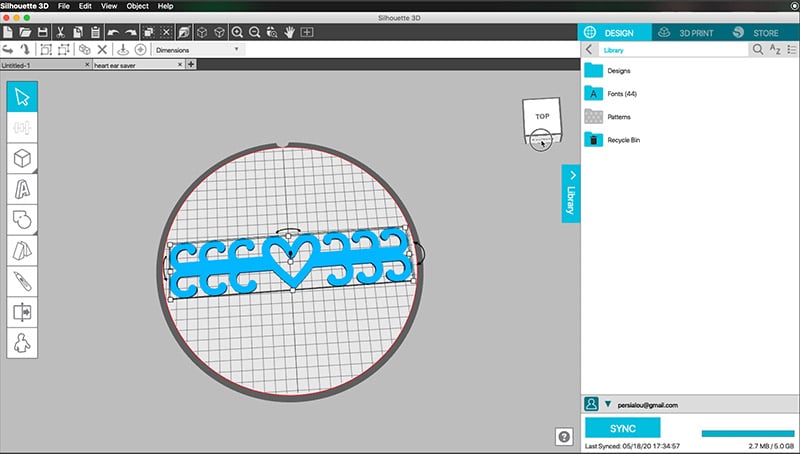The image size is (800, 454).
Task: Toggle the library list view icon
Action: (792, 49)
